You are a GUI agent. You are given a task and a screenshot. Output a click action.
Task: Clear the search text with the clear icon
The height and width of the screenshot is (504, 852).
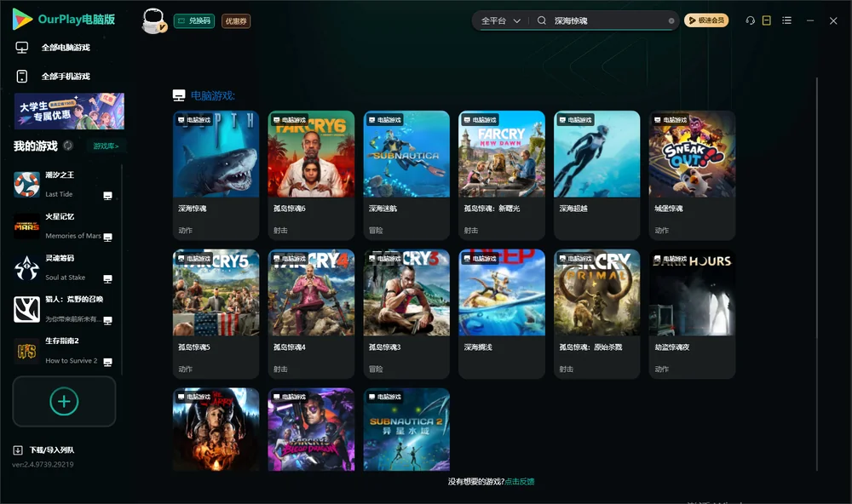[x=671, y=20]
